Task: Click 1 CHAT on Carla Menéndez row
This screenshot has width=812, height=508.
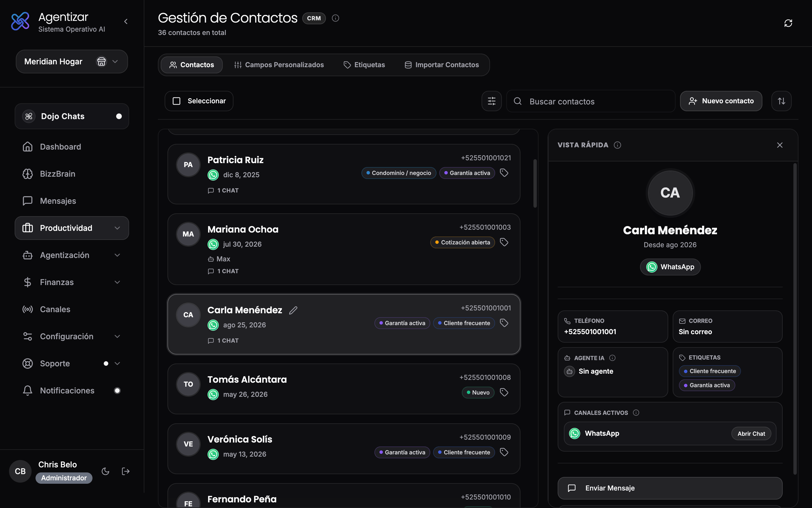Action: (223, 341)
